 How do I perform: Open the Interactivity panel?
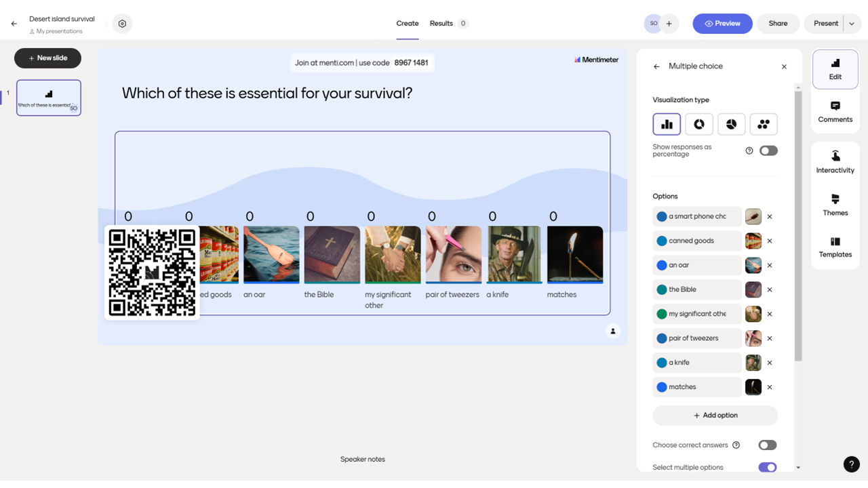(835, 162)
